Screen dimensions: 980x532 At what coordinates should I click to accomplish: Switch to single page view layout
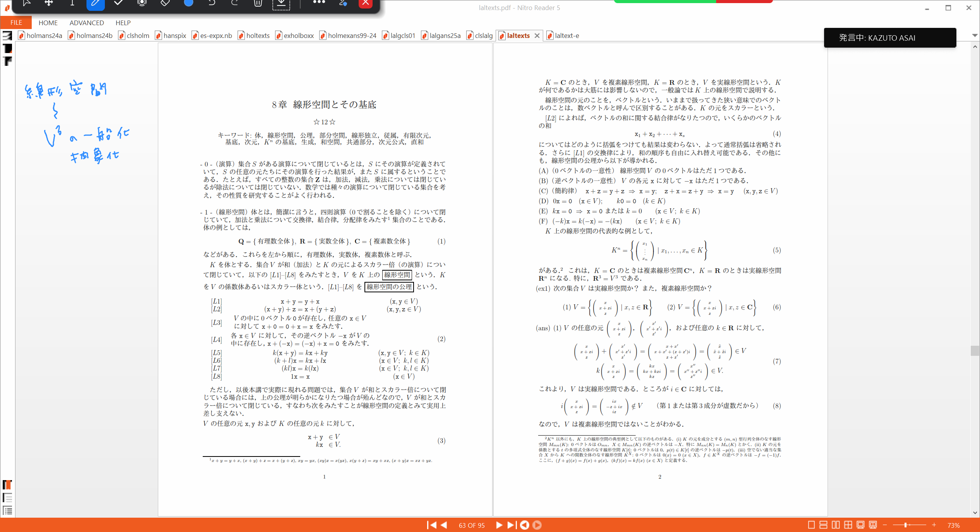(811, 525)
